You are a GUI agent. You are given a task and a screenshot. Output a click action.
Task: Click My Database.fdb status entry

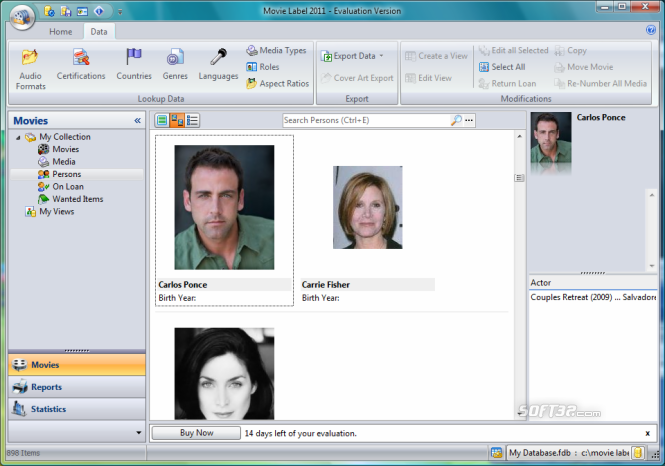(x=569, y=453)
